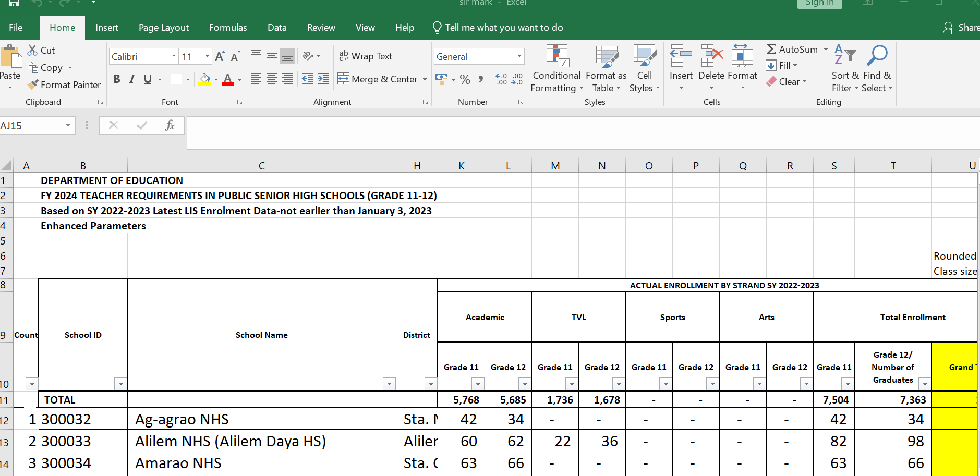This screenshot has height=476, width=980.
Task: Toggle center text horizontally
Action: tap(271, 79)
